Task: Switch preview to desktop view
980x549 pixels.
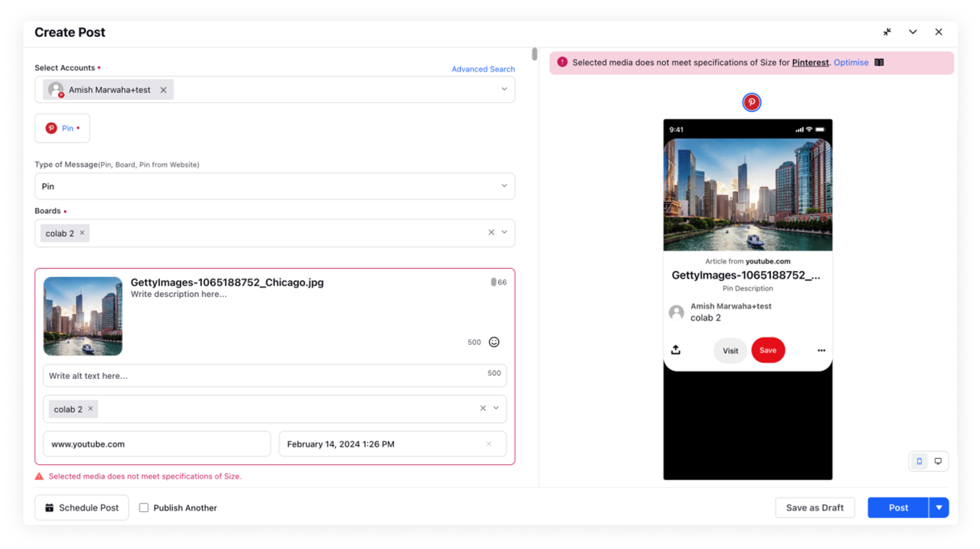Action: [x=938, y=461]
